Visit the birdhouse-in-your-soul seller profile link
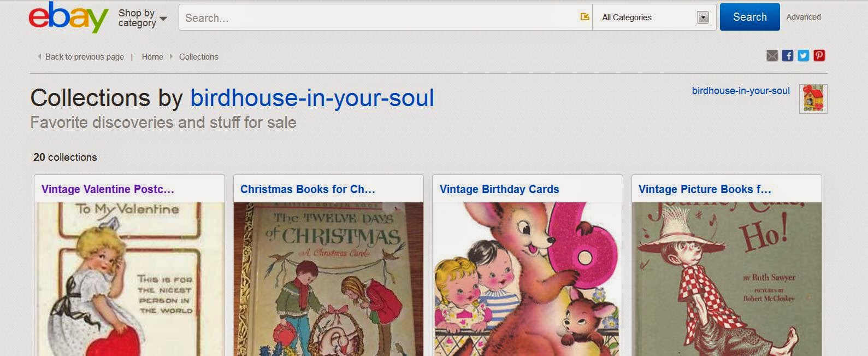 tap(740, 91)
